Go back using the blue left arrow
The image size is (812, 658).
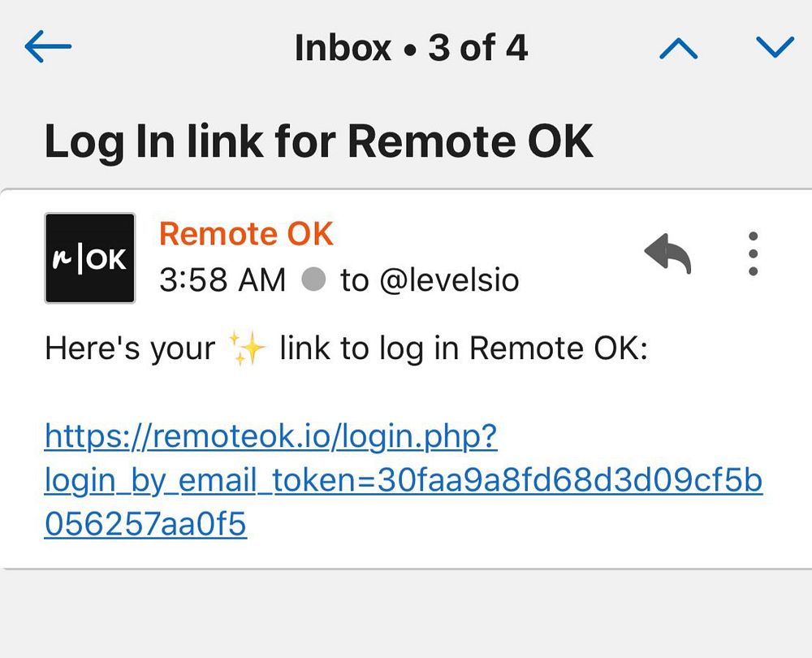[x=48, y=46]
